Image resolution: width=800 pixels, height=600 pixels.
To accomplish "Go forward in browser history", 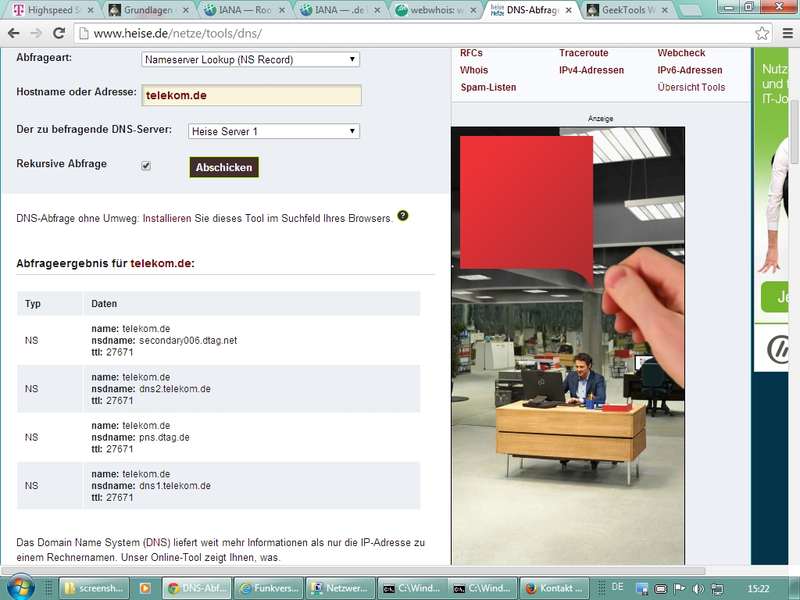I will [36, 33].
